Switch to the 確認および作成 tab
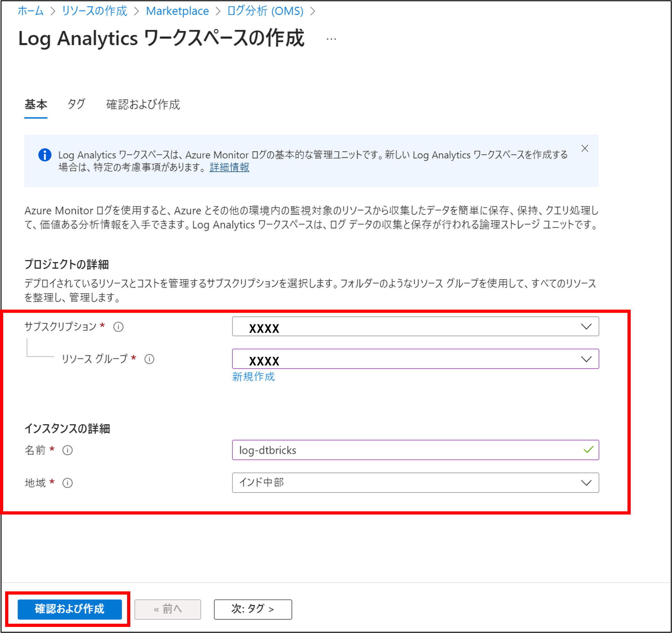Viewport: 672px width, 633px height. coord(143,104)
